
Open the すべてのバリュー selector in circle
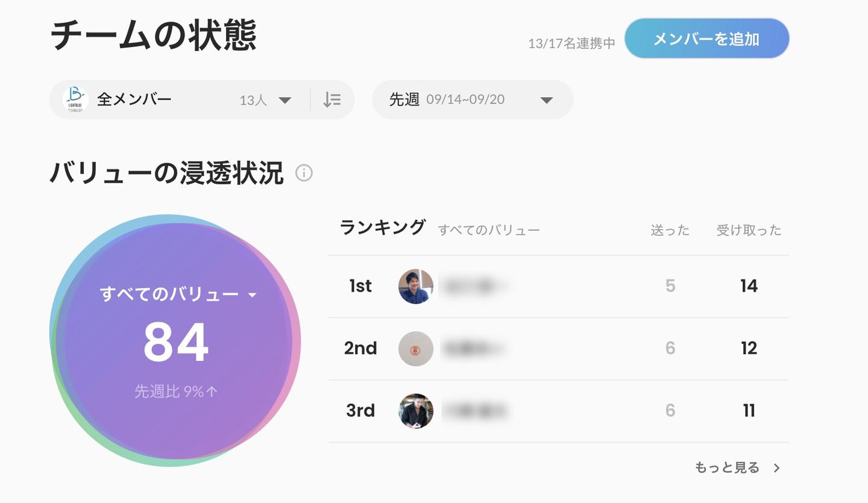pos(178,295)
